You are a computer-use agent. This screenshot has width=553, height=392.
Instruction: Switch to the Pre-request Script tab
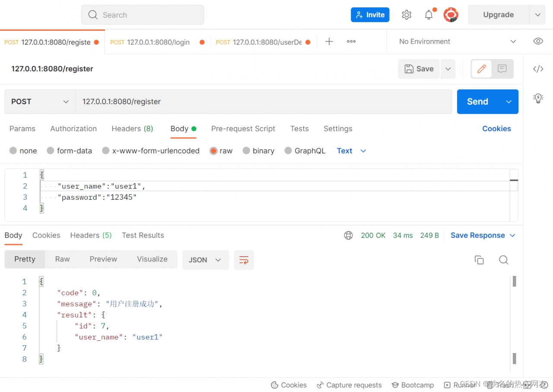click(243, 129)
